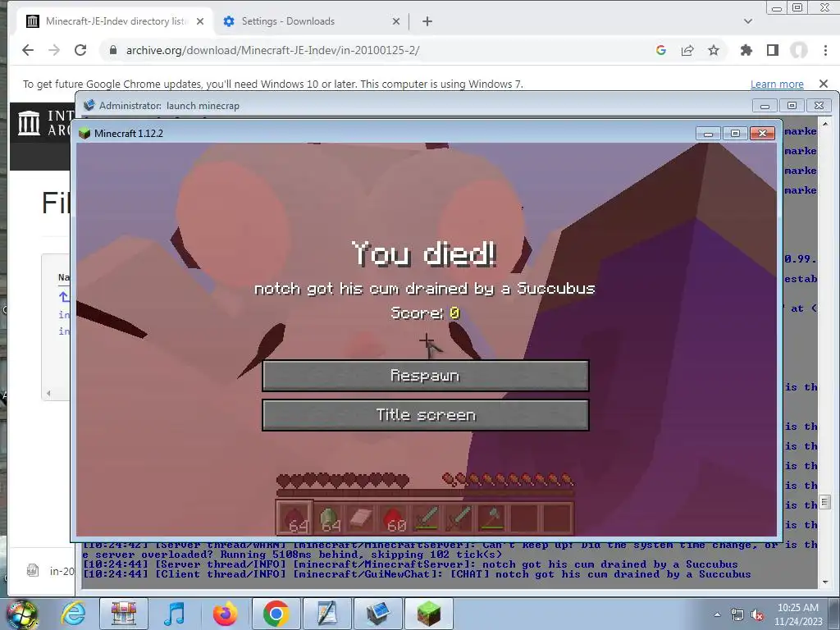Click console scrollbar up arrow

click(825, 125)
